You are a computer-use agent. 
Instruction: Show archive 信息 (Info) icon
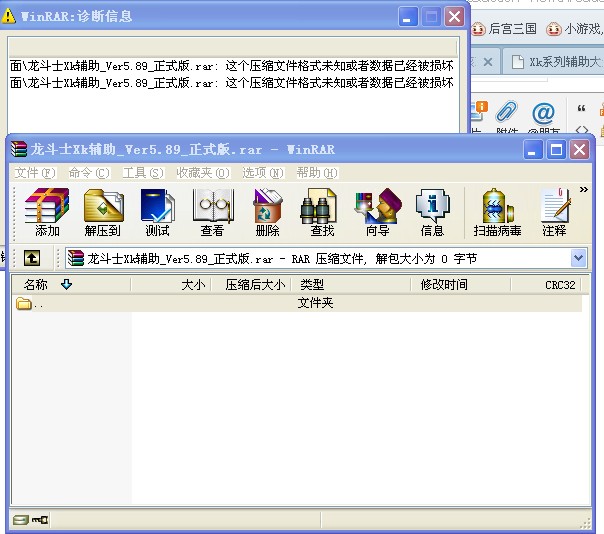tap(433, 212)
